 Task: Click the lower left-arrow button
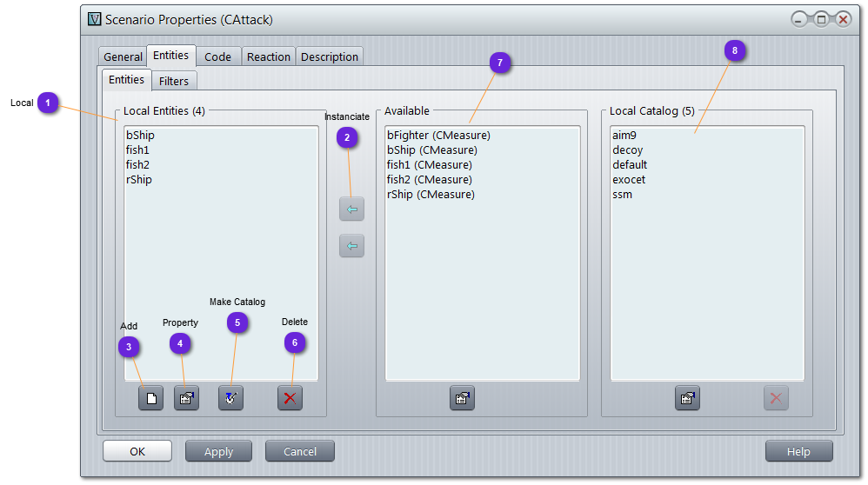click(351, 246)
